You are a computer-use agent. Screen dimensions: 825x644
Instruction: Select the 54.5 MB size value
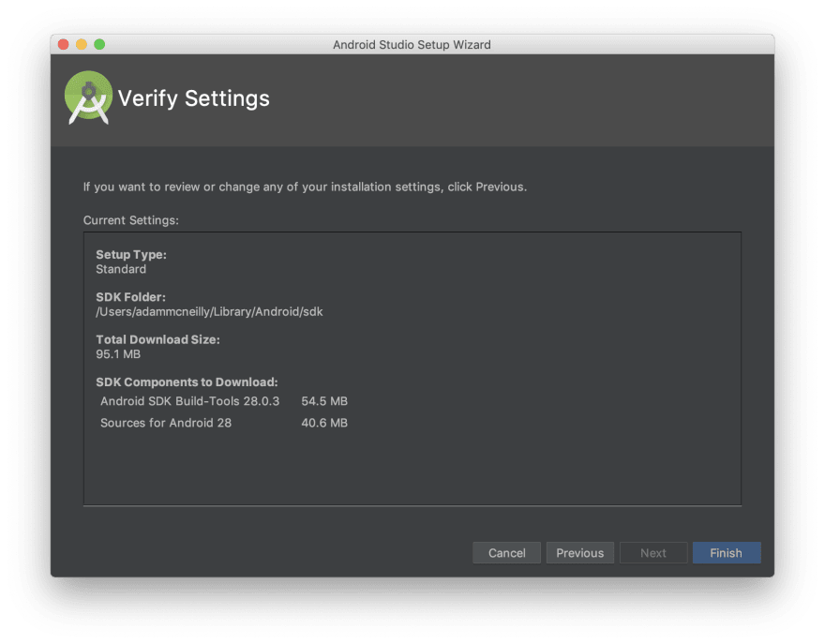click(324, 401)
